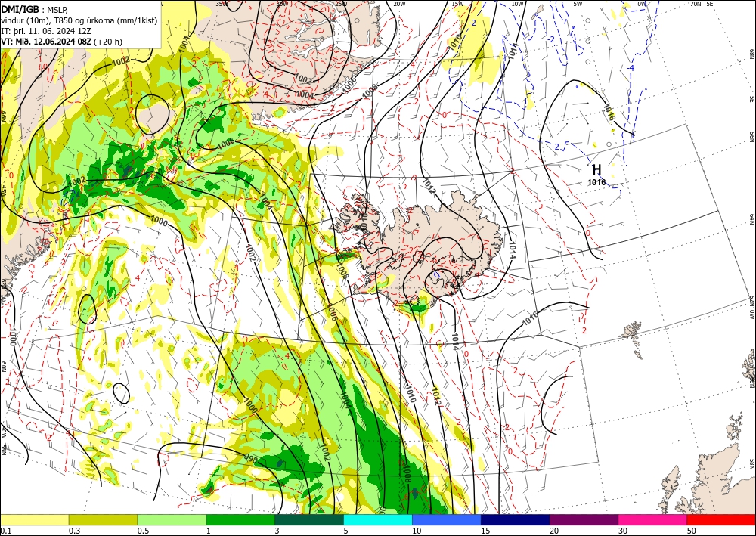Click the light green 0.5 legend segment
Image resolution: width=756 pixels, height=536 pixels.
click(172, 520)
